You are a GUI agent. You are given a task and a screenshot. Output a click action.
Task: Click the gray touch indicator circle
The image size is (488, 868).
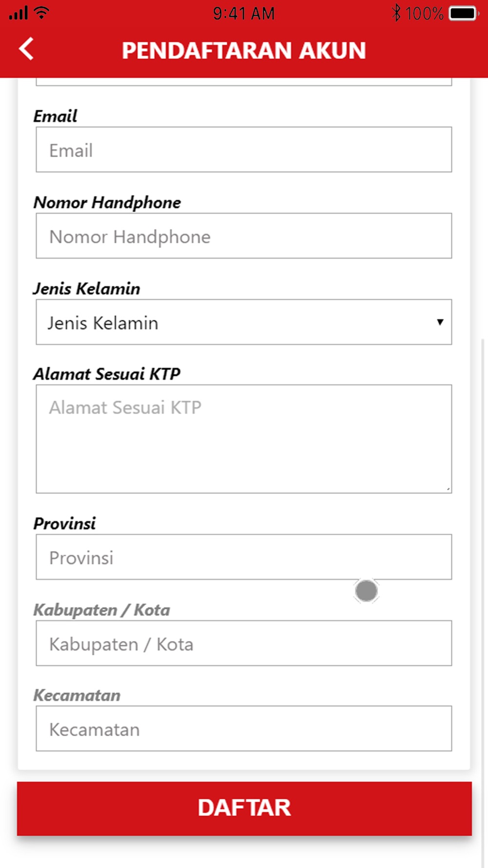366,591
